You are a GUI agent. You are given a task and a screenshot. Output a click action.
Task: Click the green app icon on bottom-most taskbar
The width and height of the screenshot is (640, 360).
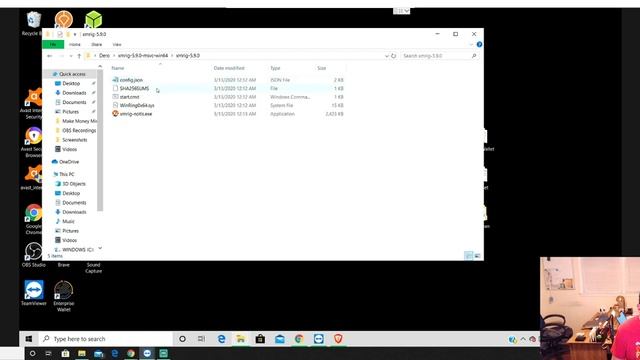click(163, 353)
